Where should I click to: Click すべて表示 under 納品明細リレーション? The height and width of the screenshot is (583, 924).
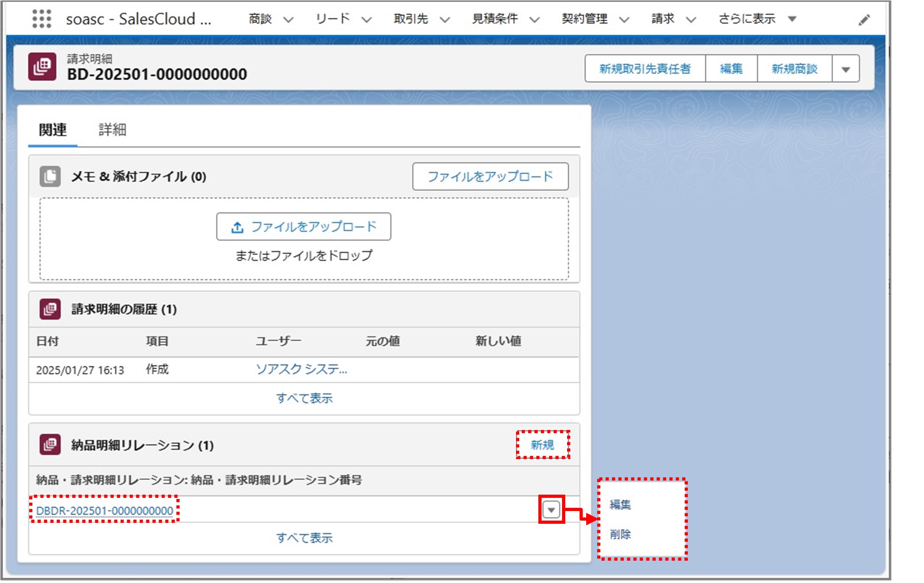(305, 538)
